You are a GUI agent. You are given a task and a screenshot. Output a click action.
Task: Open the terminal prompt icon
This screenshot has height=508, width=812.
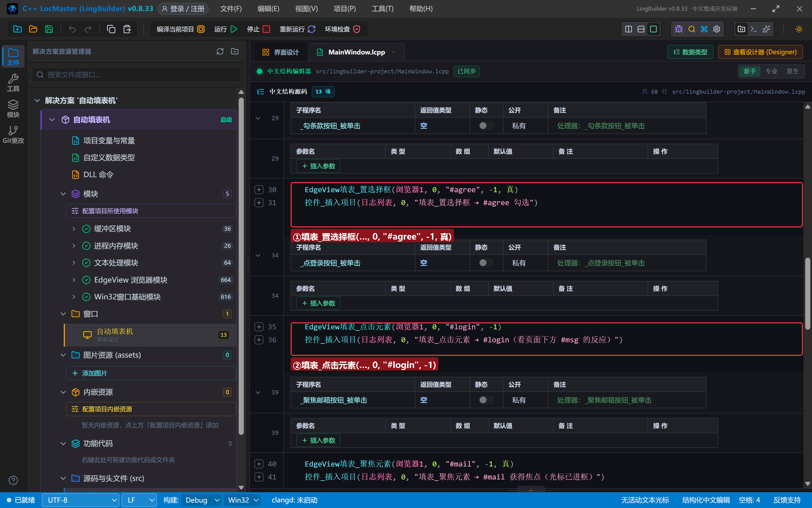coord(754,29)
